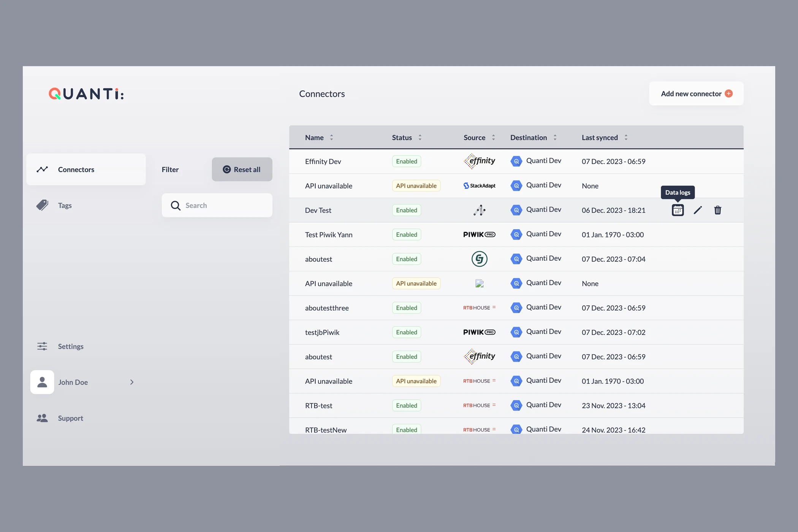Sort table by Last synced arrows
Screen dimensions: 798x532
(626, 138)
